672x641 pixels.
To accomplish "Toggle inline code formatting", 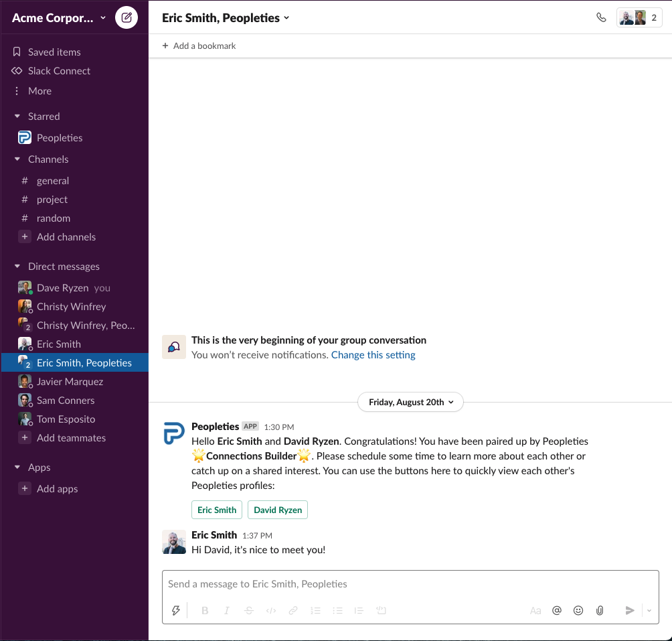I will coord(271,611).
